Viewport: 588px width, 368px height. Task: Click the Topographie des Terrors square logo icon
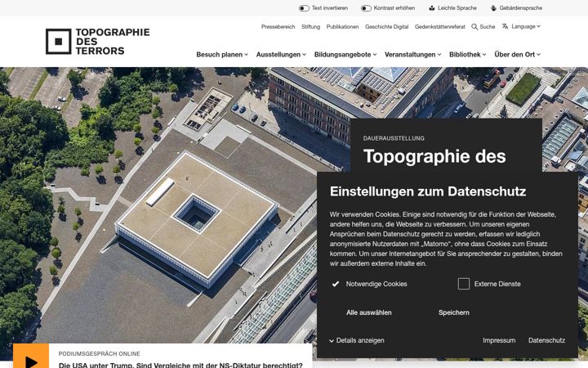[x=59, y=42]
